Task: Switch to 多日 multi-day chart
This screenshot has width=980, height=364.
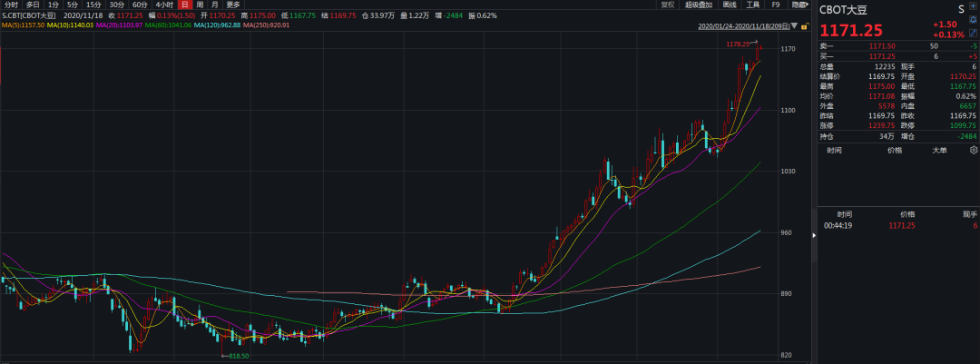Action: [x=33, y=5]
